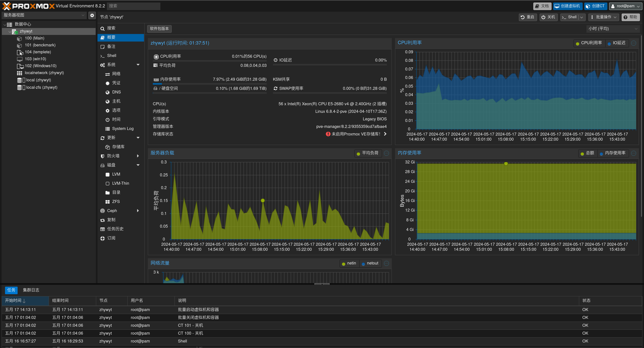The image size is (644, 348).
Task: Open the hour (average) timeframe dropdown
Action: [x=613, y=29]
